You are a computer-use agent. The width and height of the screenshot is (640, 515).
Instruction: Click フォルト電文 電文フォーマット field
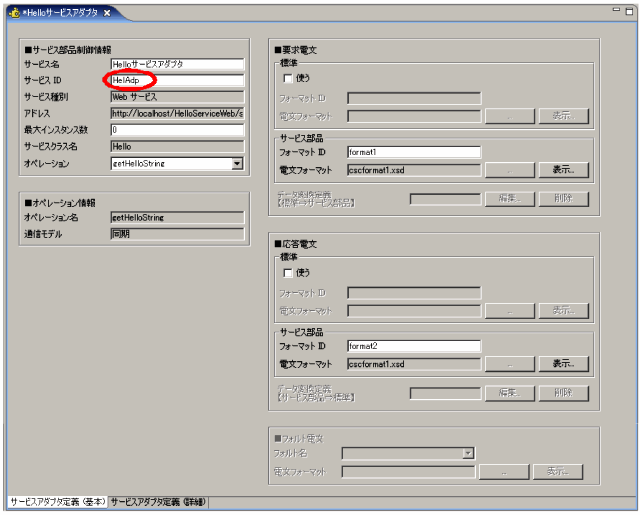click(x=409, y=472)
